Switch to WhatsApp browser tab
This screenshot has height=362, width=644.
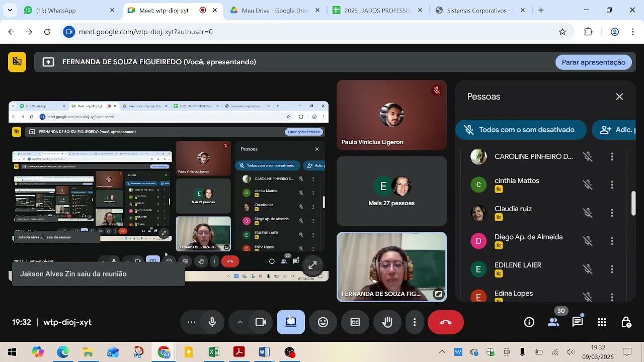70,10
